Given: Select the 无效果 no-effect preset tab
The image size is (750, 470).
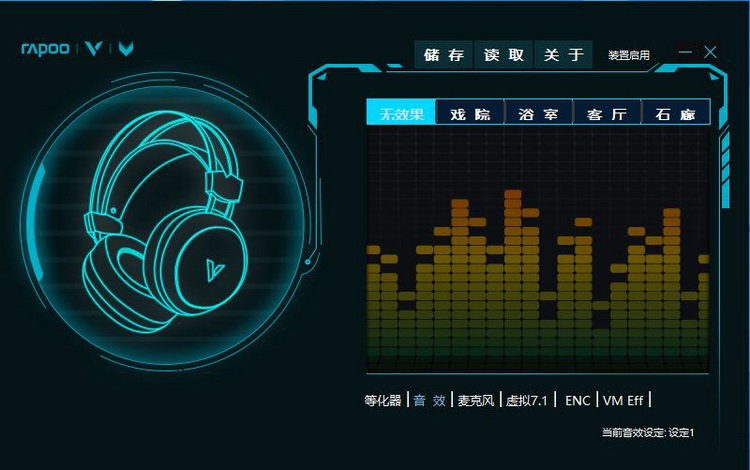Looking at the screenshot, I should coord(401,113).
